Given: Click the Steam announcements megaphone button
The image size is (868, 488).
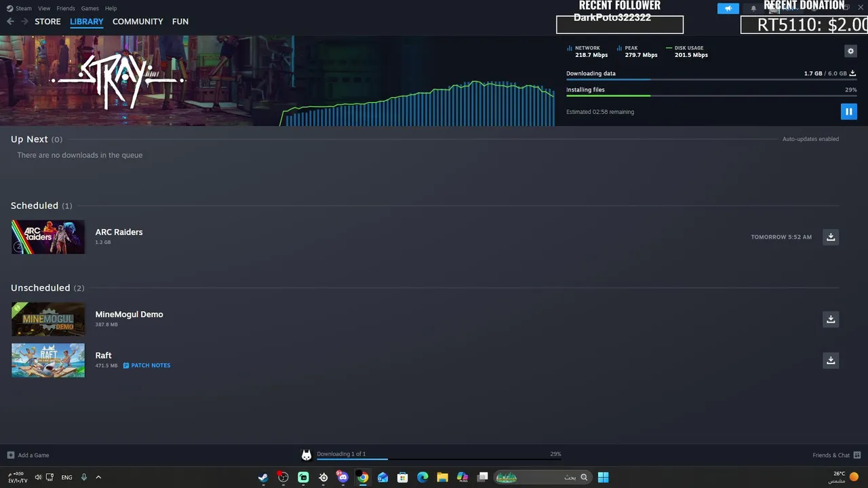Looking at the screenshot, I should coord(728,8).
